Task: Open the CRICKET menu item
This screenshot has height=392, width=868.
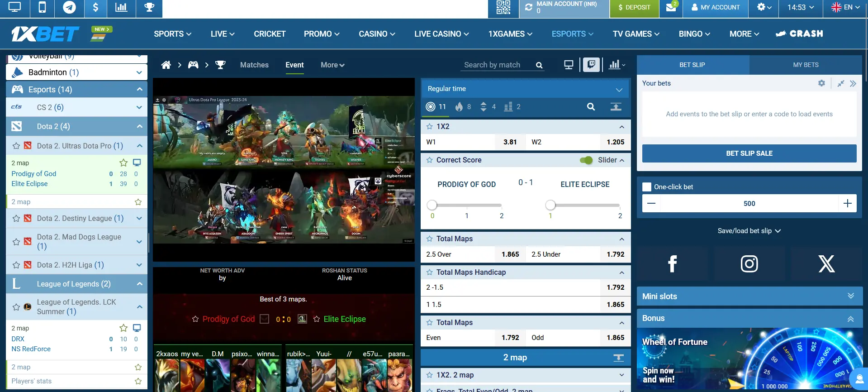Action: (x=270, y=34)
